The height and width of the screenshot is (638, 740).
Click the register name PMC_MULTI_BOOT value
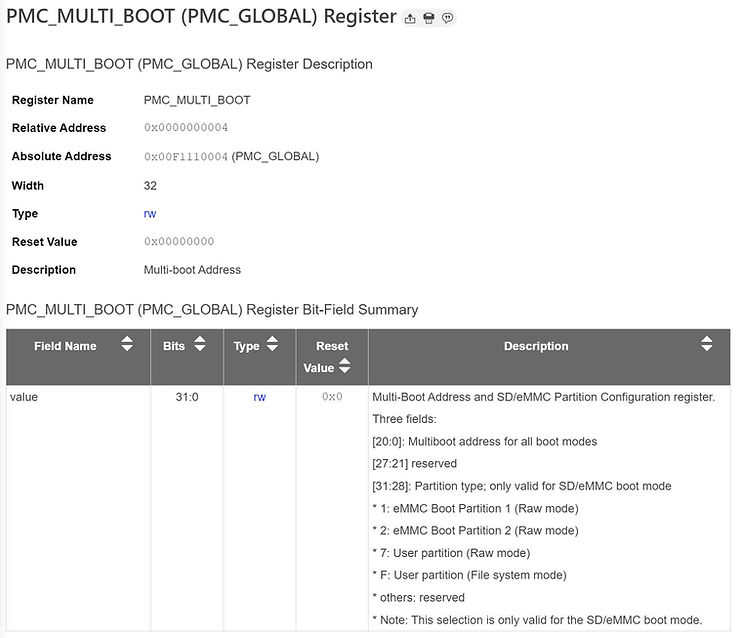click(197, 101)
